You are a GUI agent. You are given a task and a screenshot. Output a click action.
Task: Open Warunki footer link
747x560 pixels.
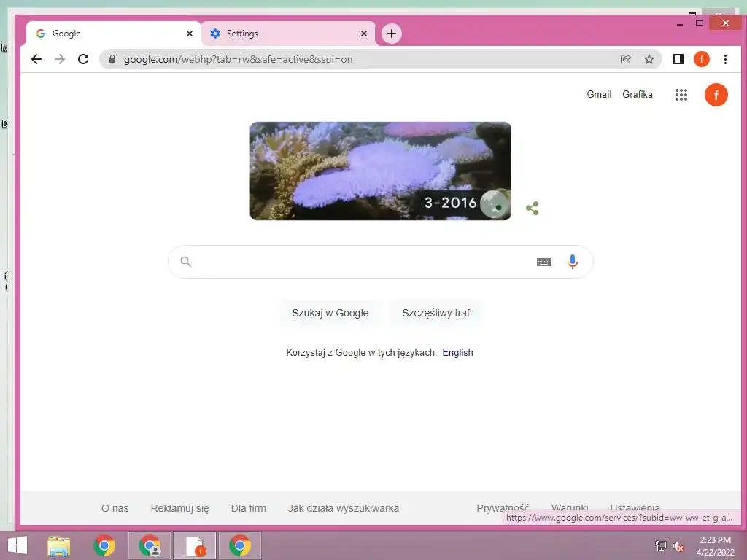[x=569, y=507]
